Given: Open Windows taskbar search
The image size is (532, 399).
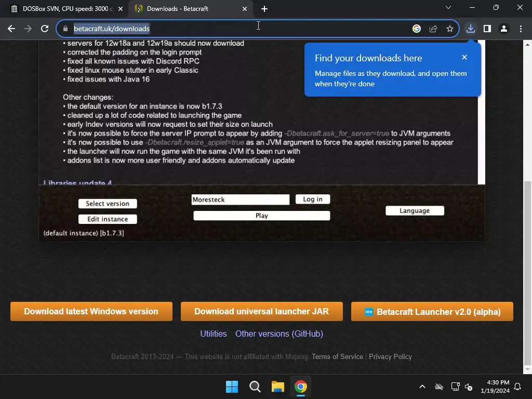Looking at the screenshot, I should coord(255,387).
